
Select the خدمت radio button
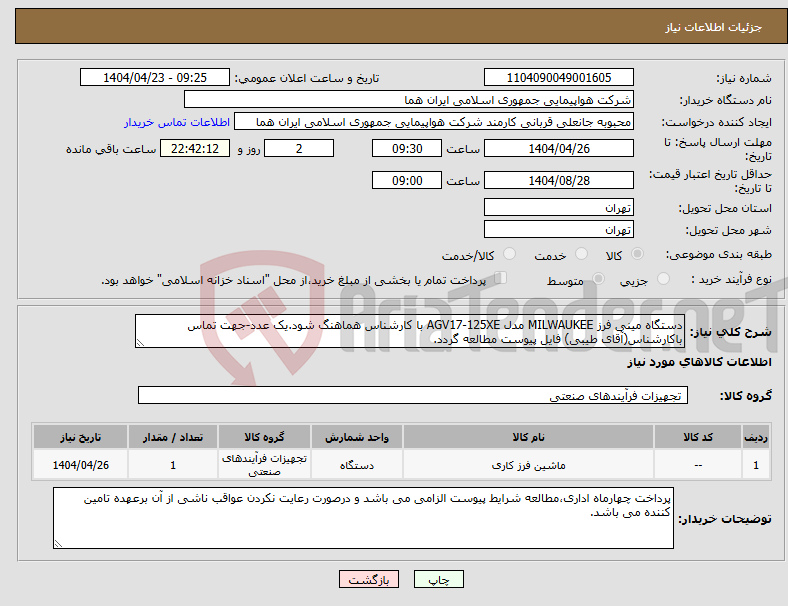pyautogui.click(x=581, y=254)
